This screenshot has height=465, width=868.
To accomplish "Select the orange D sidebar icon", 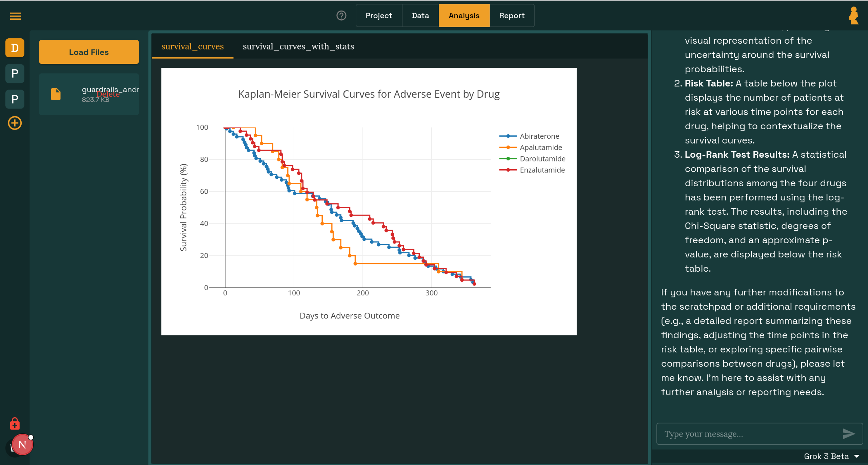I will 15,48.
